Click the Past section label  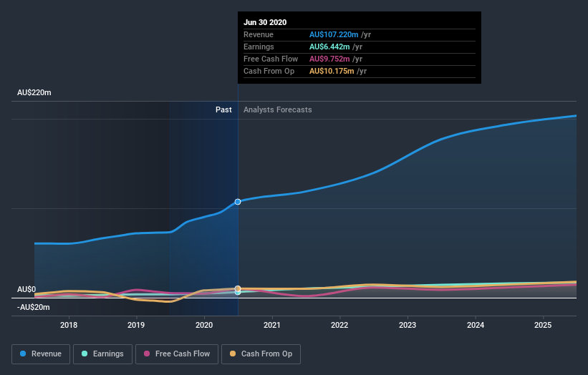(223, 109)
